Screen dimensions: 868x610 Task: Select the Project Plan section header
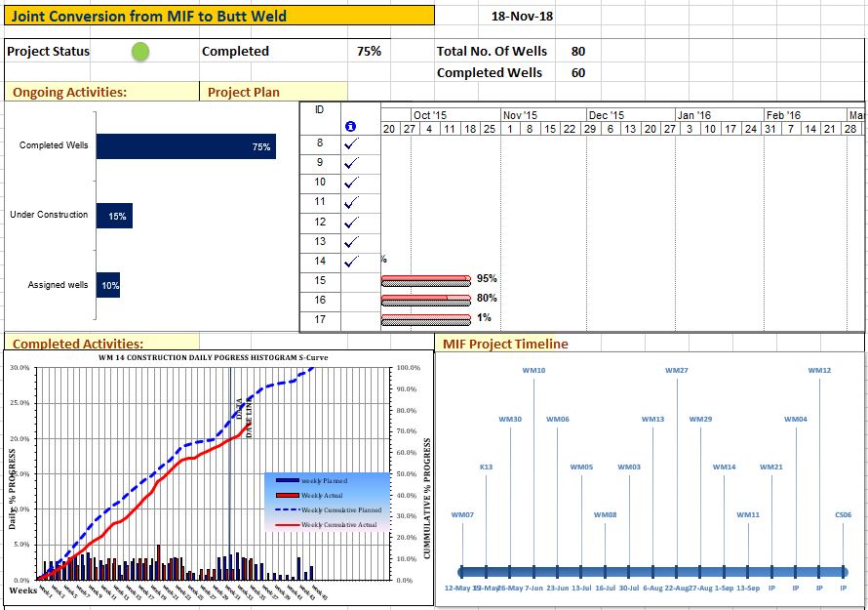pos(244,93)
